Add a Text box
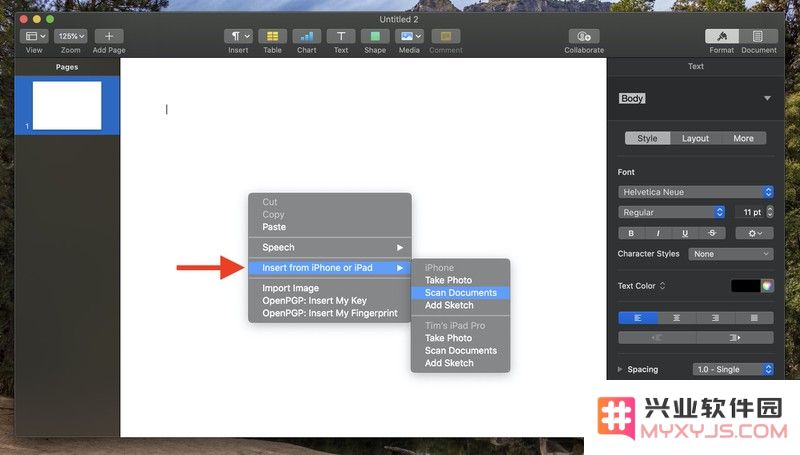The height and width of the screenshot is (455, 800). [341, 36]
